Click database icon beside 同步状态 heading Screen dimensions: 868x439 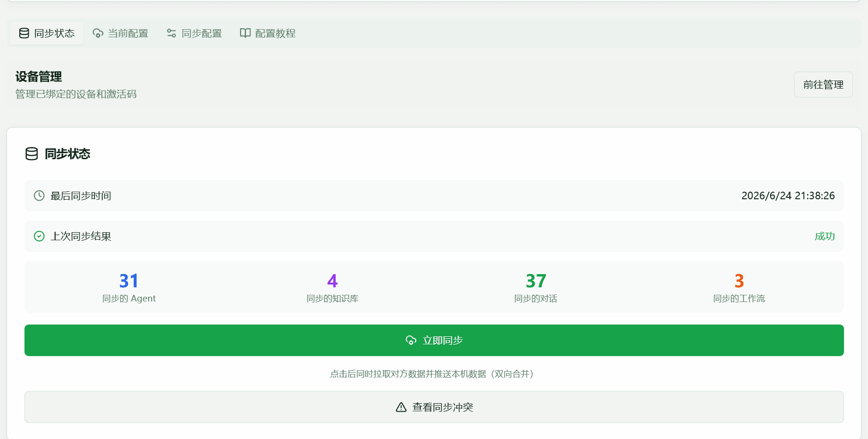(32, 154)
